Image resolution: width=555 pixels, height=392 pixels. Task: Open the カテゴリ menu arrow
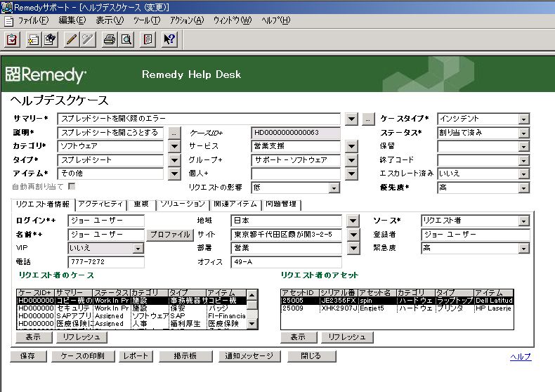pos(174,146)
